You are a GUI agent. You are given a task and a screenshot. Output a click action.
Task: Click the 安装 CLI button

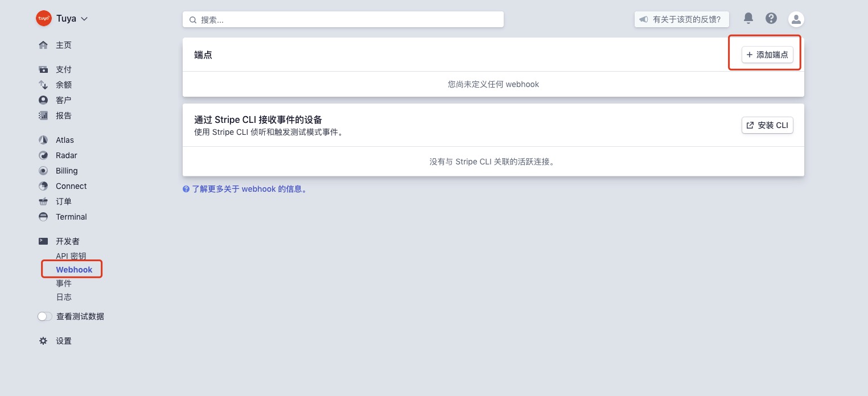767,125
